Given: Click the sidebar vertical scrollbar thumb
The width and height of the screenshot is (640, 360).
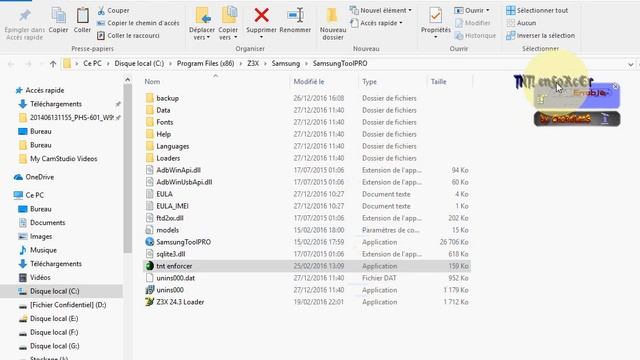Looking at the screenshot, I should 127,169.
